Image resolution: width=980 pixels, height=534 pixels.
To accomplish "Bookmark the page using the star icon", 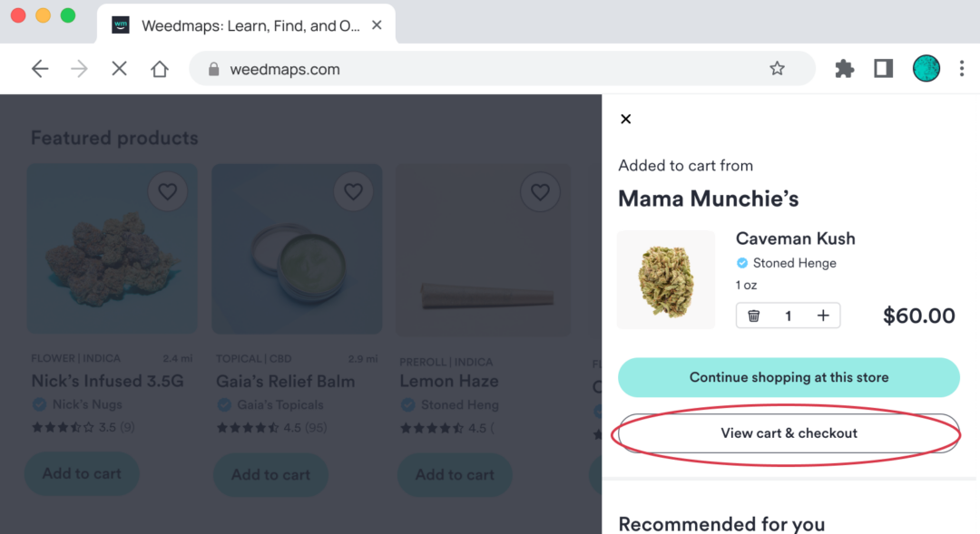I will 777,68.
